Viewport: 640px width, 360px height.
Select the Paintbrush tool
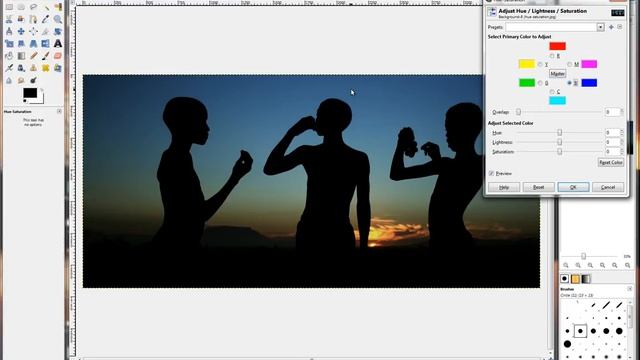click(46, 56)
